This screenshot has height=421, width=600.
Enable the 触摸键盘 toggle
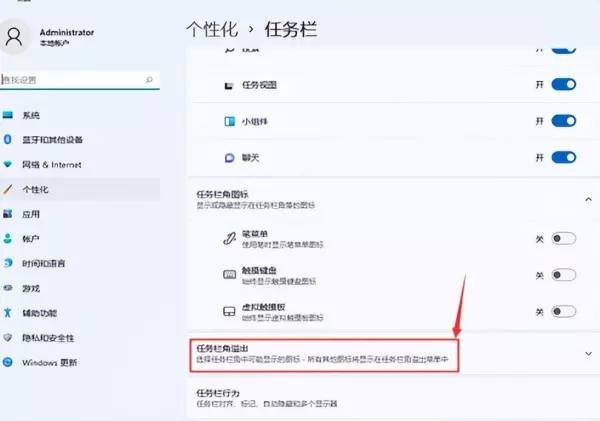[x=564, y=275]
